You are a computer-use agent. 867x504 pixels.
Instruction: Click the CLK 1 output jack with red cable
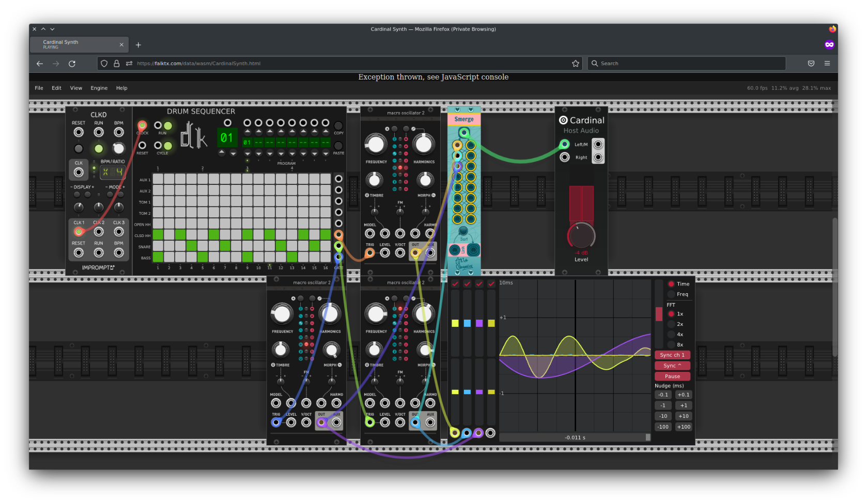tap(79, 232)
